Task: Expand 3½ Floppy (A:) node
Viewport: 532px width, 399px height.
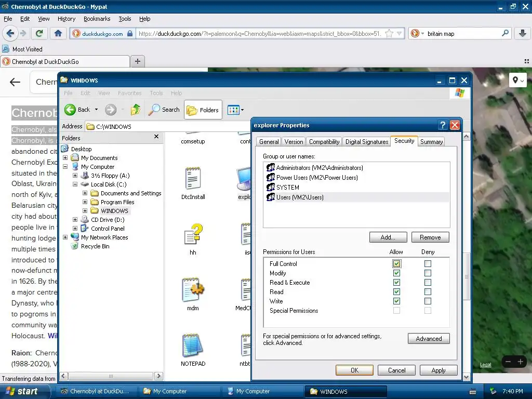Action: pos(75,176)
